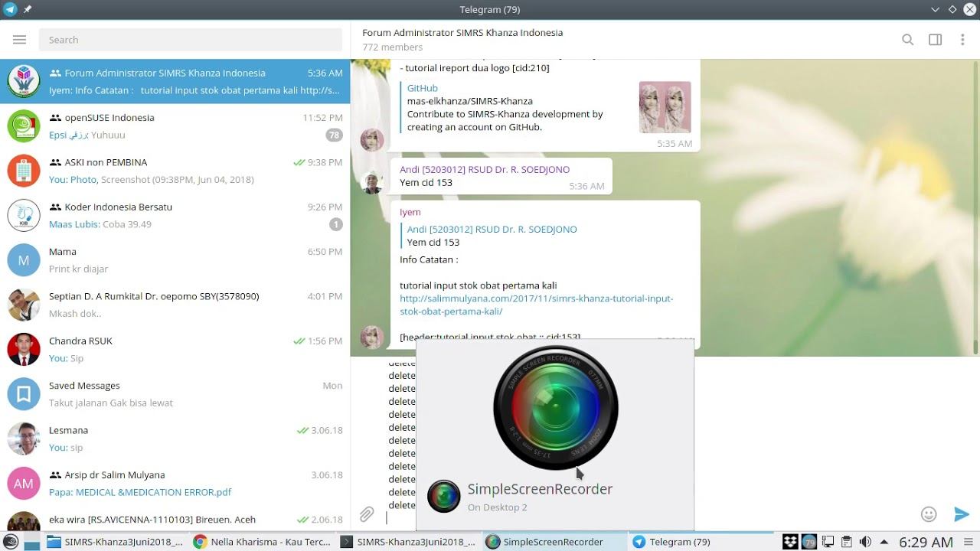Click the sender name Iyem
The image size is (980, 551).
pyautogui.click(x=410, y=212)
